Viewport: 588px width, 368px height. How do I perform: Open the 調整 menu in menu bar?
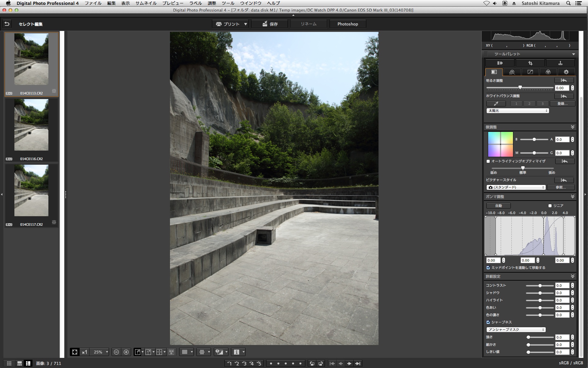coord(212,3)
